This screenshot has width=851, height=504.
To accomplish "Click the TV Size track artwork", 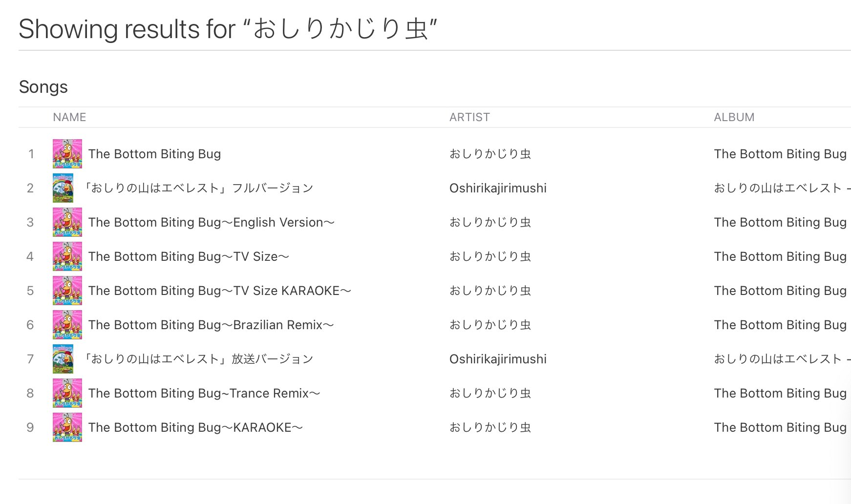I will click(x=67, y=256).
